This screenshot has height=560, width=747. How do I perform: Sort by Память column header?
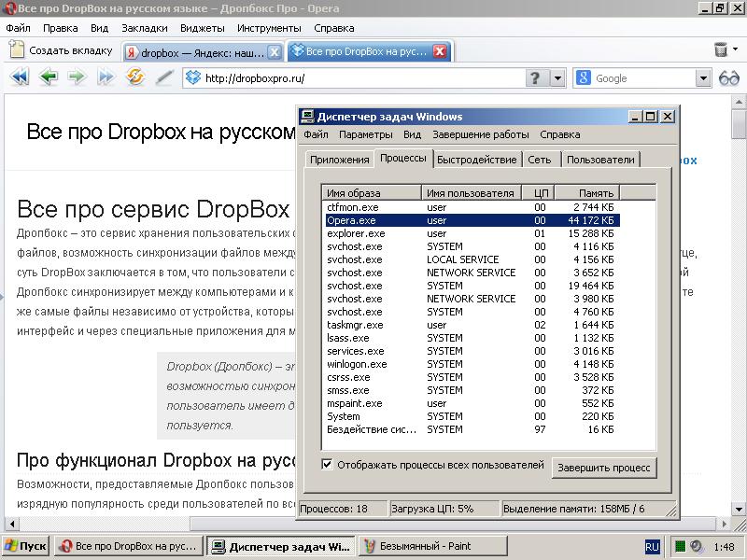pos(587,193)
